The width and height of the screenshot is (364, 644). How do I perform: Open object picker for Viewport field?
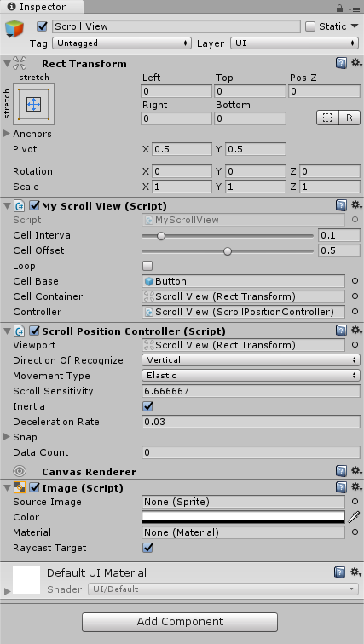click(x=355, y=345)
